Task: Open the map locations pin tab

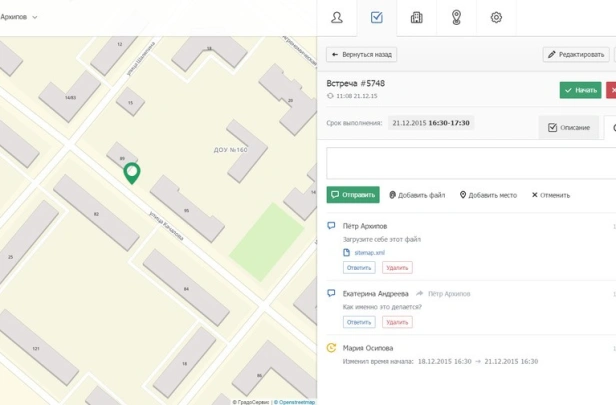Action: pos(457,18)
